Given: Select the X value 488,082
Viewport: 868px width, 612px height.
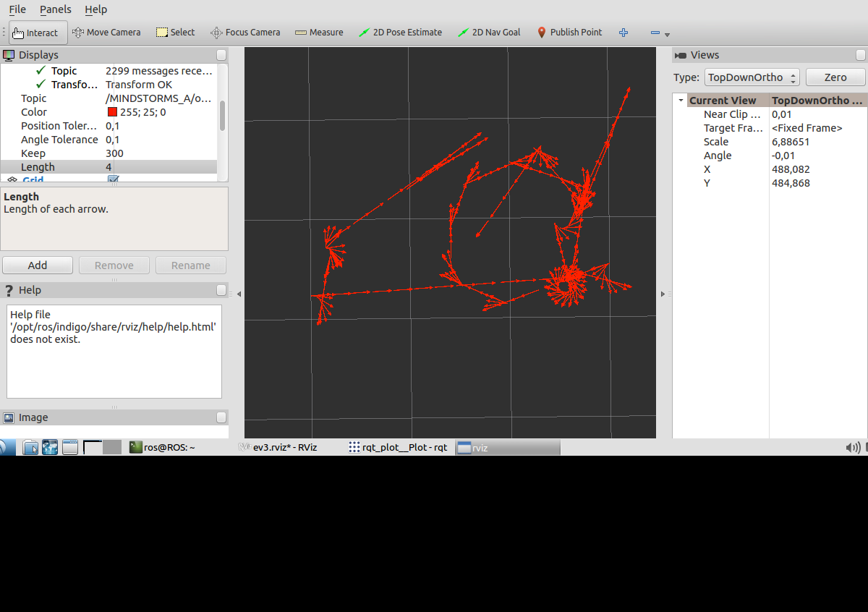Looking at the screenshot, I should click(791, 169).
